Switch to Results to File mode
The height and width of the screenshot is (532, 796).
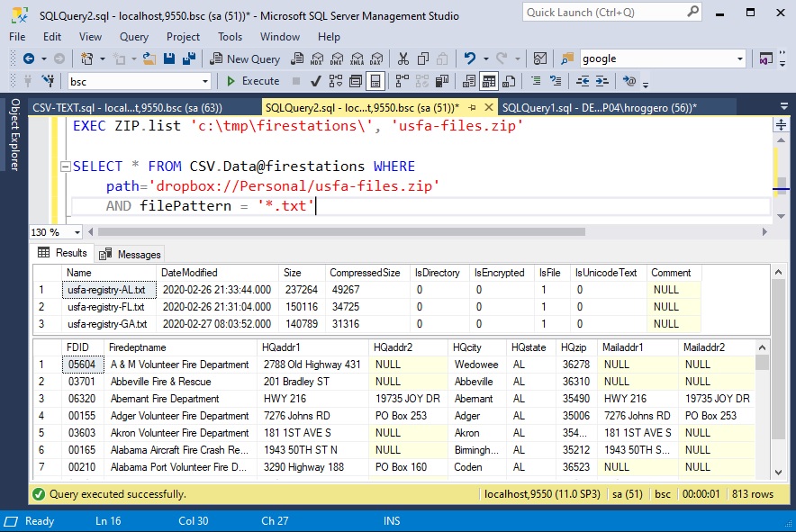(509, 81)
